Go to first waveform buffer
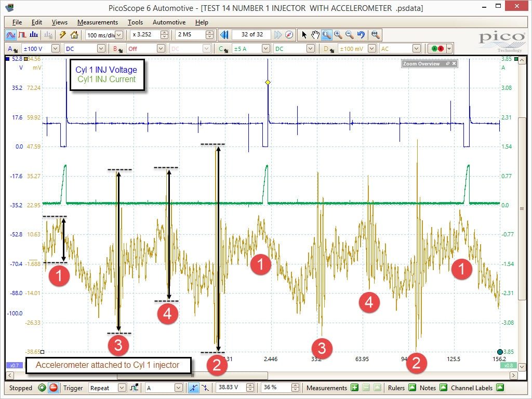532x399 pixels. [224, 35]
